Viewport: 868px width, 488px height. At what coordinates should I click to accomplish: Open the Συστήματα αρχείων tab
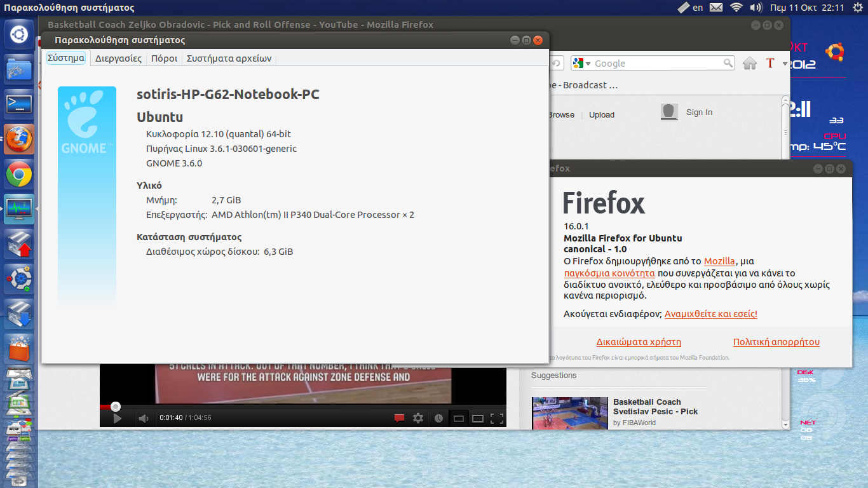(x=229, y=58)
